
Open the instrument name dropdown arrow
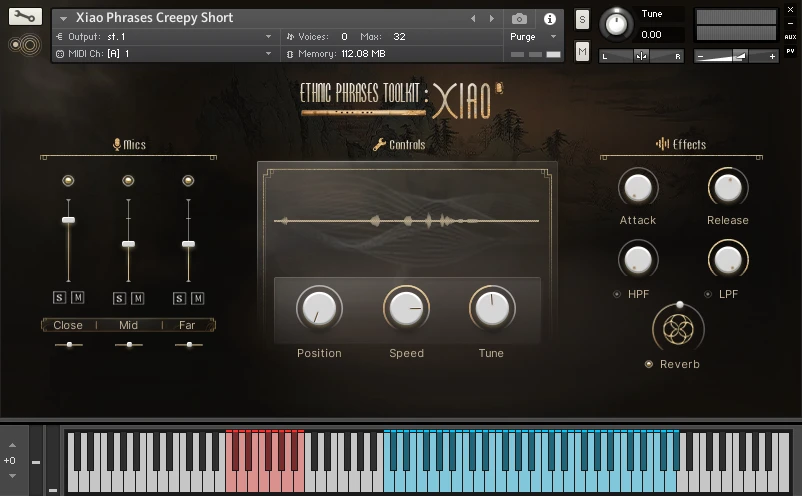63,19
